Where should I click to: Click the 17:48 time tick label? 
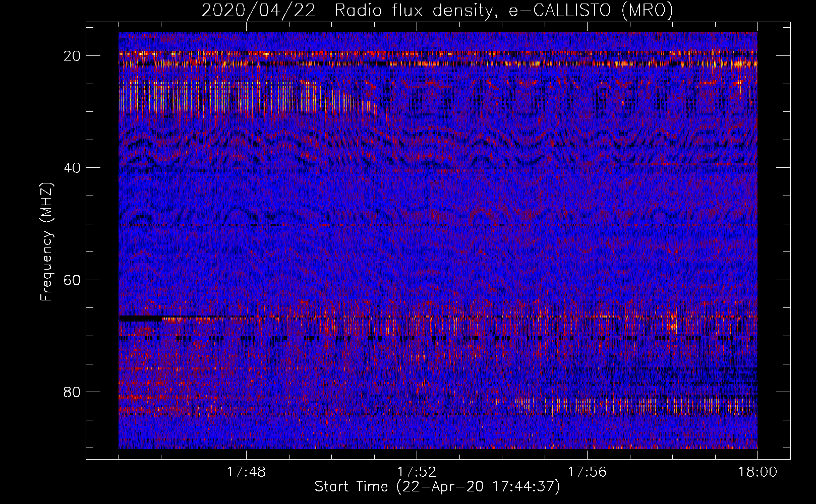click(246, 472)
